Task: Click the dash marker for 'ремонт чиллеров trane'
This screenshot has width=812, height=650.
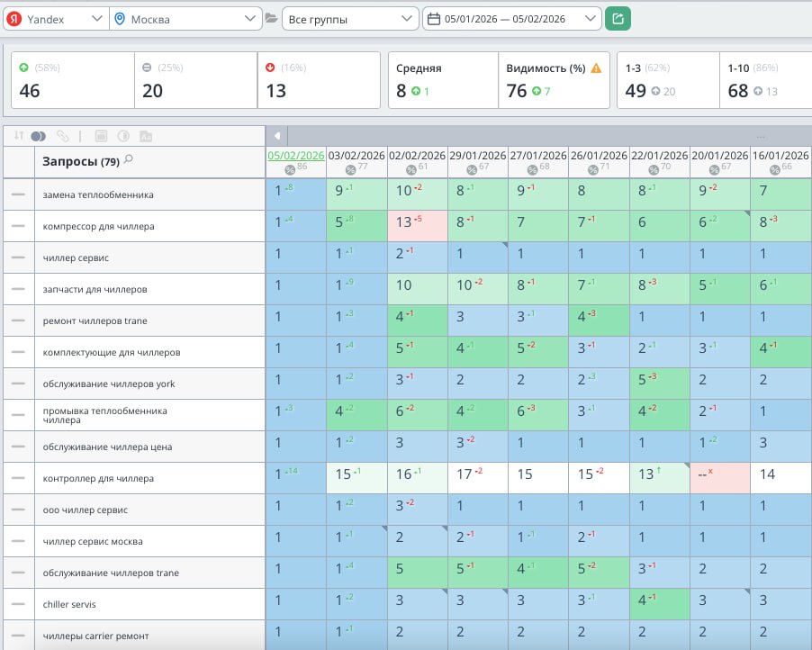Action: tap(18, 320)
